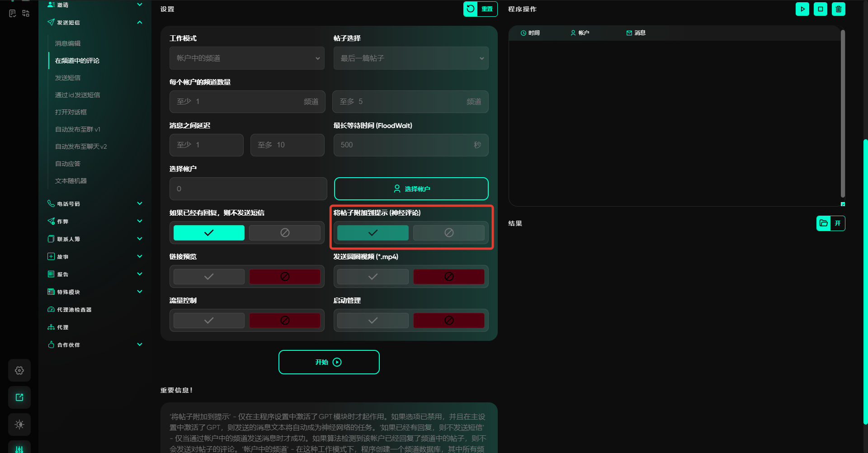
Task: Click the program log panel scrollbar
Action: (843, 113)
